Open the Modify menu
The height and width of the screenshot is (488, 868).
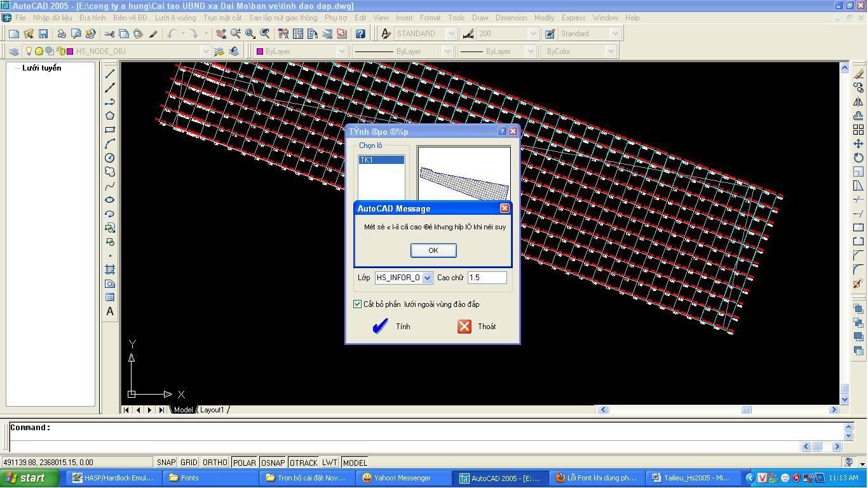pos(544,18)
